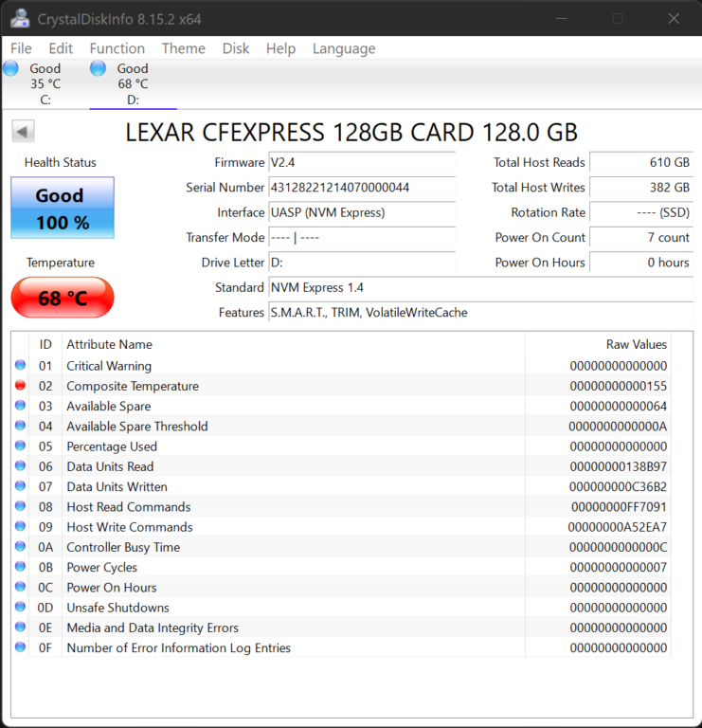Image resolution: width=702 pixels, height=728 pixels.
Task: Click the blue Critical Warning status dot
Action: tap(21, 366)
